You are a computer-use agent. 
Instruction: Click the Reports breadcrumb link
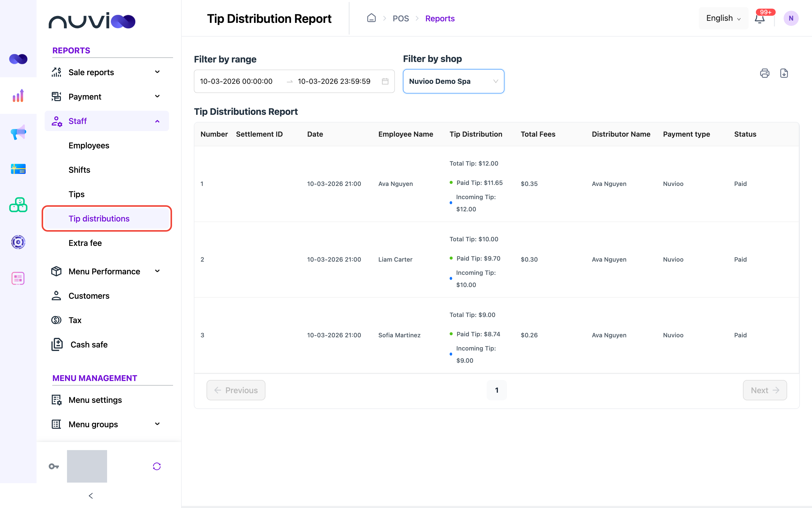pos(440,19)
